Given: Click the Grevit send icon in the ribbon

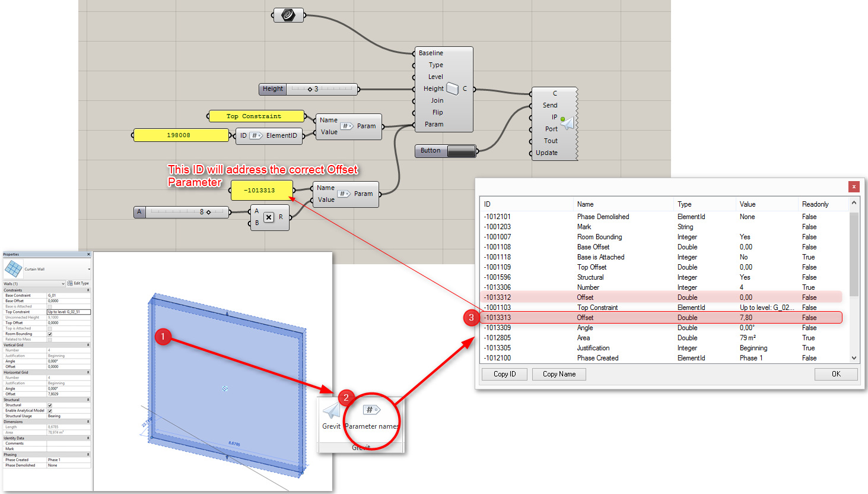Looking at the screenshot, I should [x=331, y=410].
